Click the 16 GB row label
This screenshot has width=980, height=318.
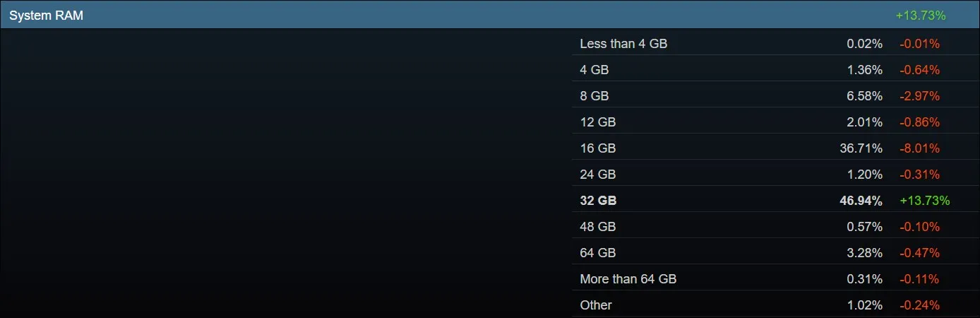(598, 148)
